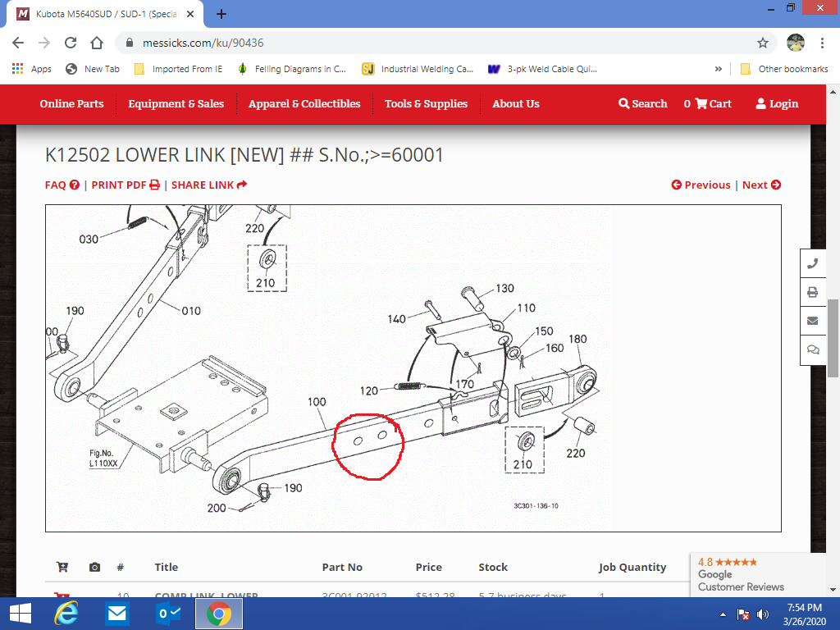
Task: Open the Apparel & Collectibles menu
Action: coord(304,103)
